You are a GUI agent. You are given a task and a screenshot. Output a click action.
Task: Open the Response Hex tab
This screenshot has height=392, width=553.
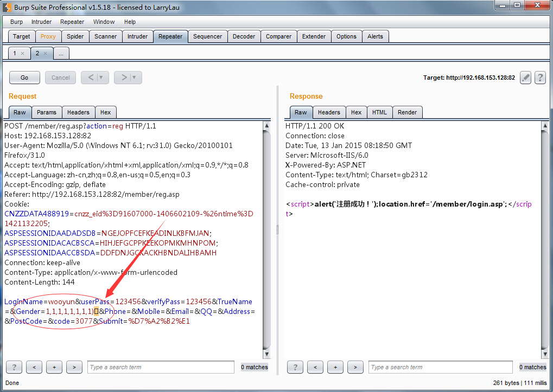356,112
